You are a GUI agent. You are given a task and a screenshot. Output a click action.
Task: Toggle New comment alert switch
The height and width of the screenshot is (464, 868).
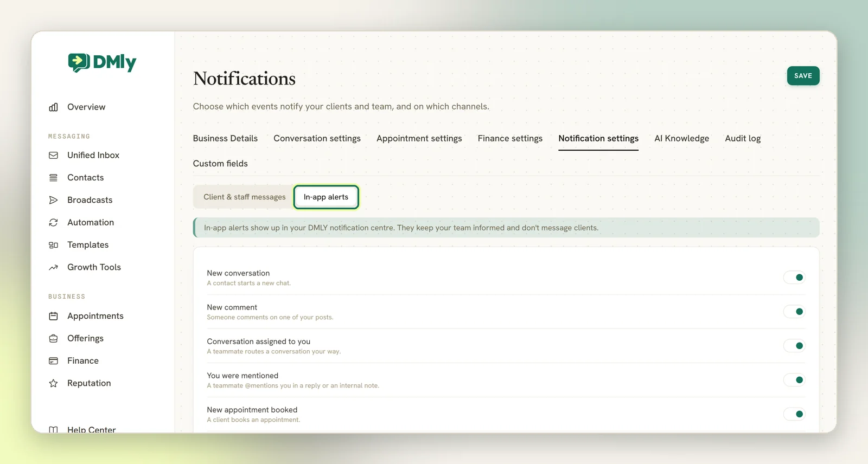794,312
